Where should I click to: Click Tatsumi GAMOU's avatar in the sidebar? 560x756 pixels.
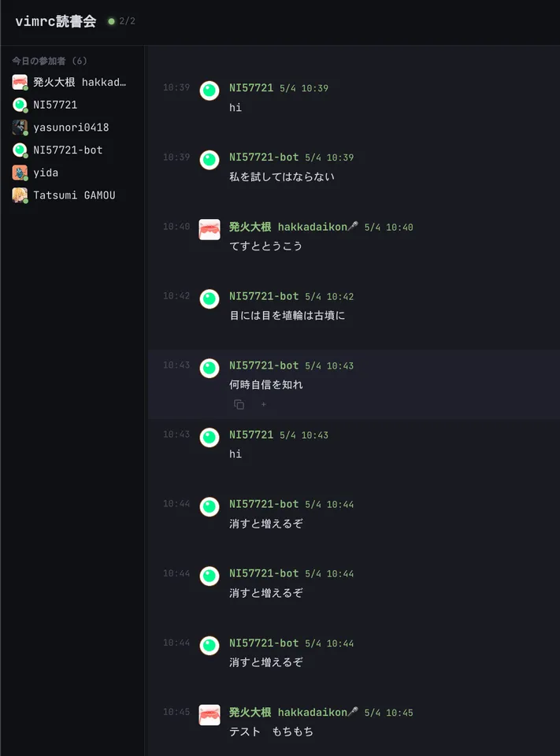pos(20,195)
